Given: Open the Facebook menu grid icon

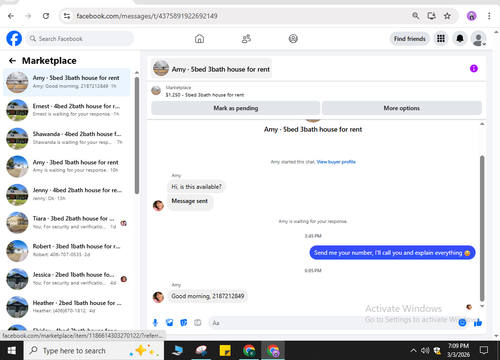Looking at the screenshot, I should click(441, 39).
